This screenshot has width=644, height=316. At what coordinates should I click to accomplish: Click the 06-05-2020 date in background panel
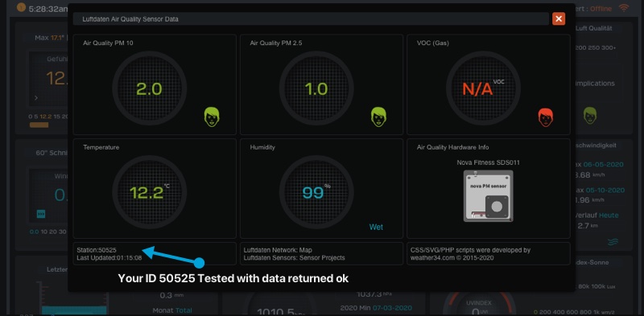pos(604,165)
